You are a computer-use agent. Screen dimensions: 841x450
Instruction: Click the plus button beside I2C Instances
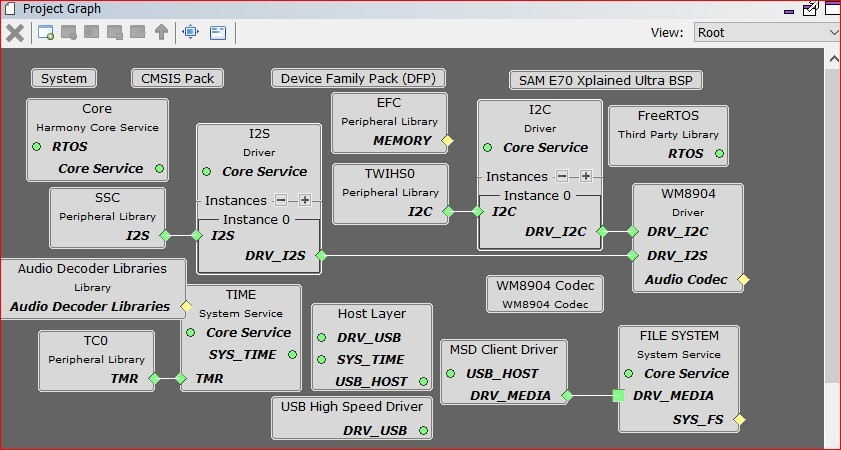pyautogui.click(x=586, y=176)
